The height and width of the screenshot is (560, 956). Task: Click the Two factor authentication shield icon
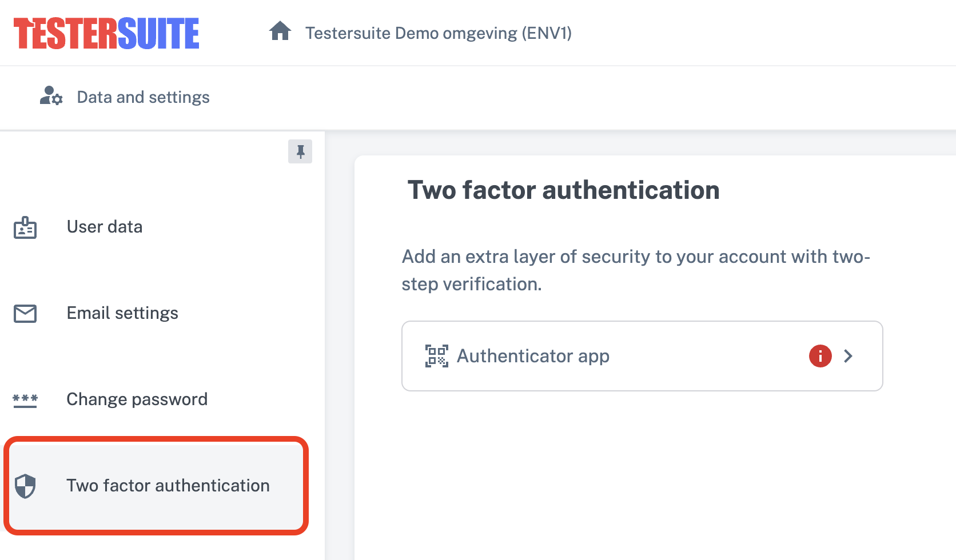point(25,486)
